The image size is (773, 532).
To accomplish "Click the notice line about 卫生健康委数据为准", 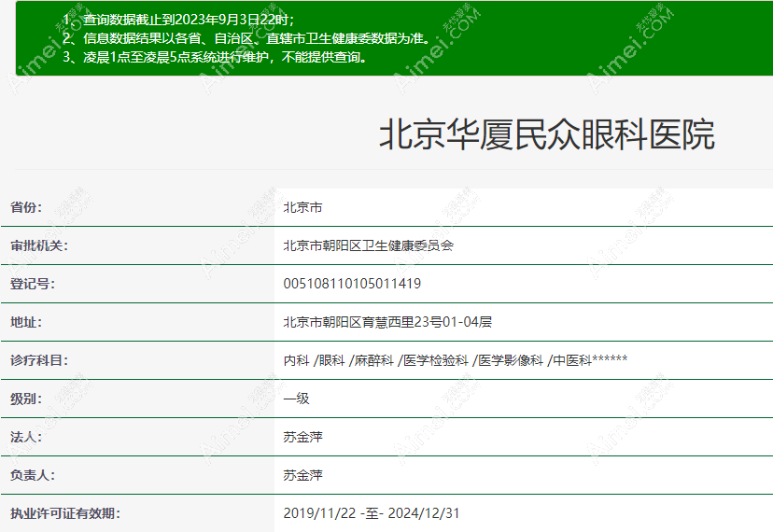I will [248, 38].
